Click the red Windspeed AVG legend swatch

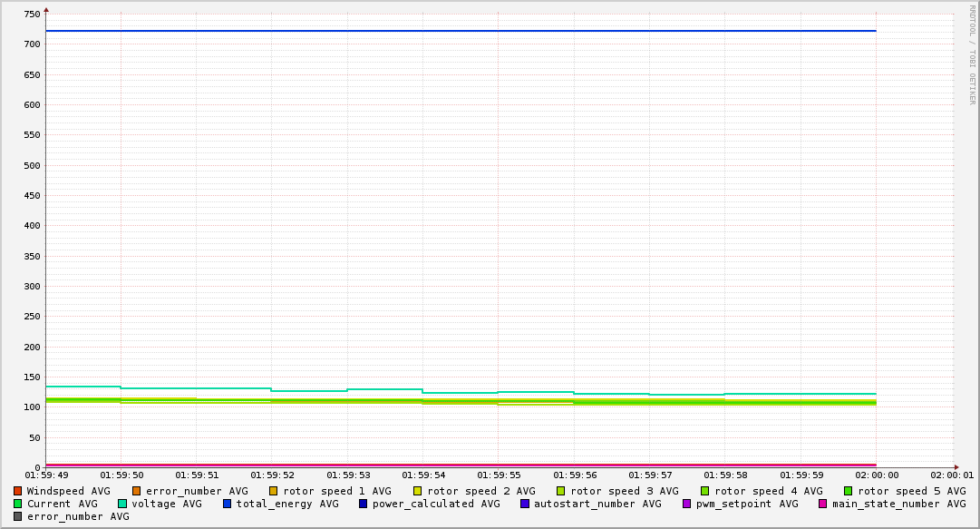(x=17, y=491)
